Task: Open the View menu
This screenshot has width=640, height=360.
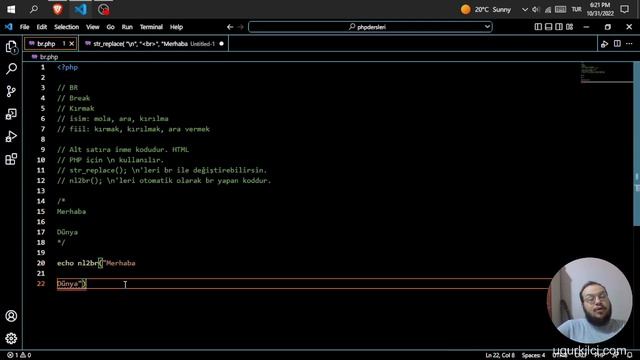Action: pos(93,27)
